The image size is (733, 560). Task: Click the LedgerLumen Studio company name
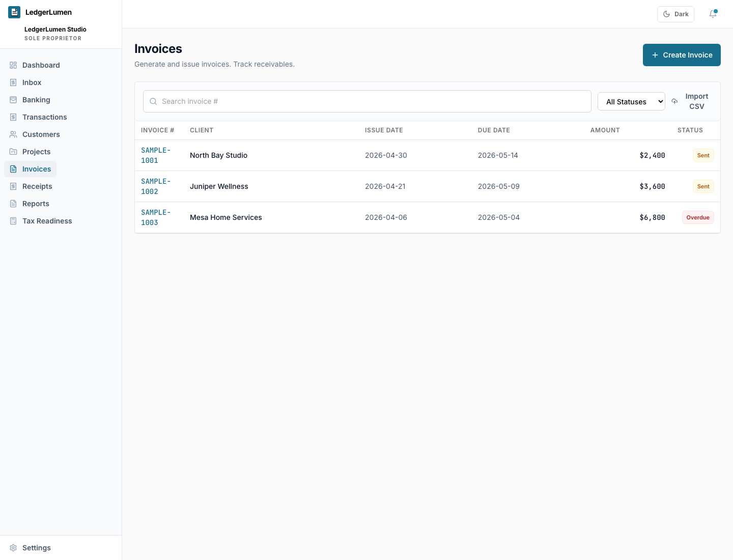(x=55, y=30)
